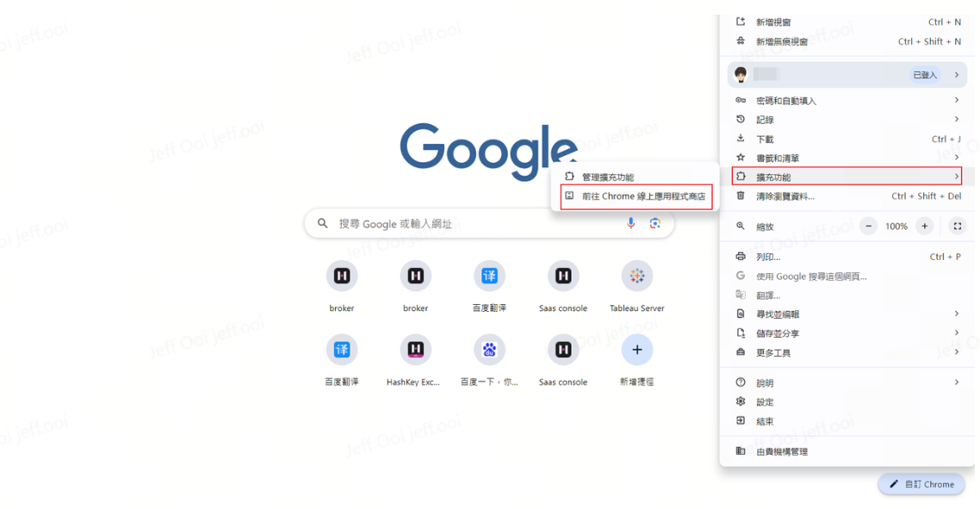Click the printer icon for 列印...
This screenshot has height=509, width=980.
pos(741,257)
